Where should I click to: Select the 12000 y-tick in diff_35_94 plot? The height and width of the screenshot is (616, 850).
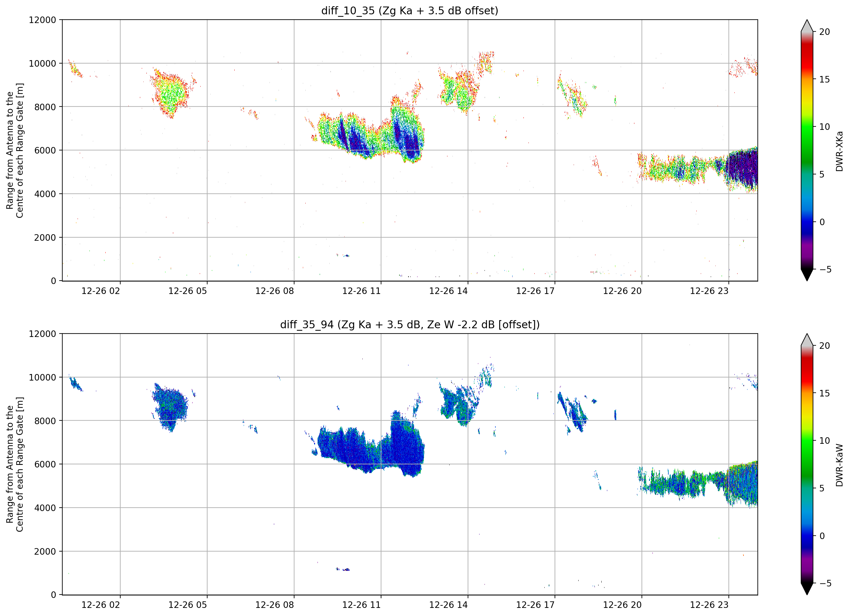42,334
